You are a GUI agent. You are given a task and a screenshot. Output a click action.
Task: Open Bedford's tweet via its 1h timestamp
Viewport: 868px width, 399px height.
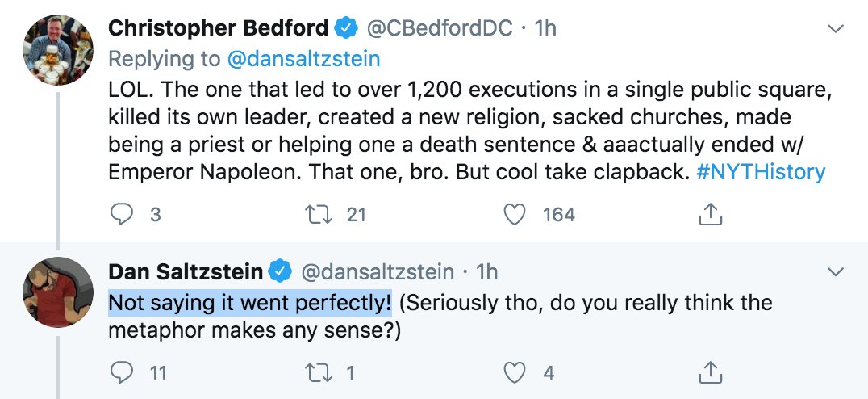pos(546,29)
